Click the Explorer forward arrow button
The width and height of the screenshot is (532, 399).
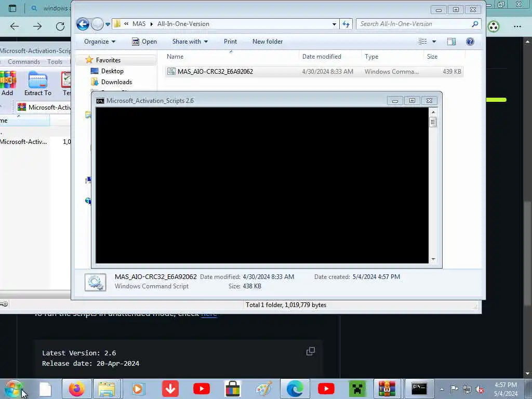(x=98, y=24)
